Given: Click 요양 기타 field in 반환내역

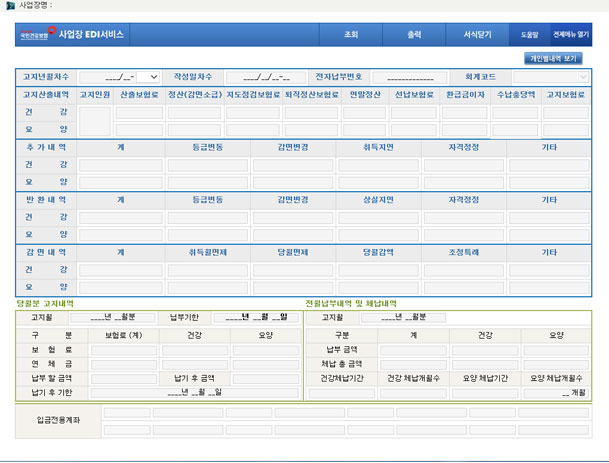Looking at the screenshot, I should coord(549,235).
